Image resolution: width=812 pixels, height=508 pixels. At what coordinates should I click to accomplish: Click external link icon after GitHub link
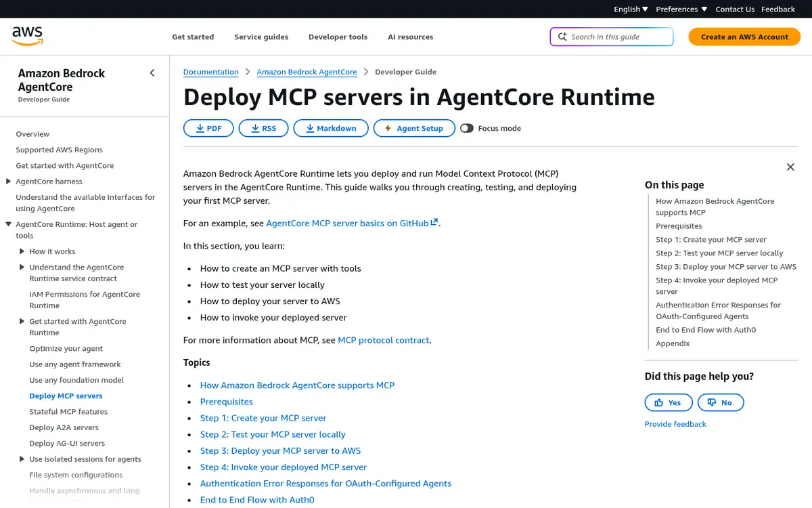pyautogui.click(x=434, y=222)
